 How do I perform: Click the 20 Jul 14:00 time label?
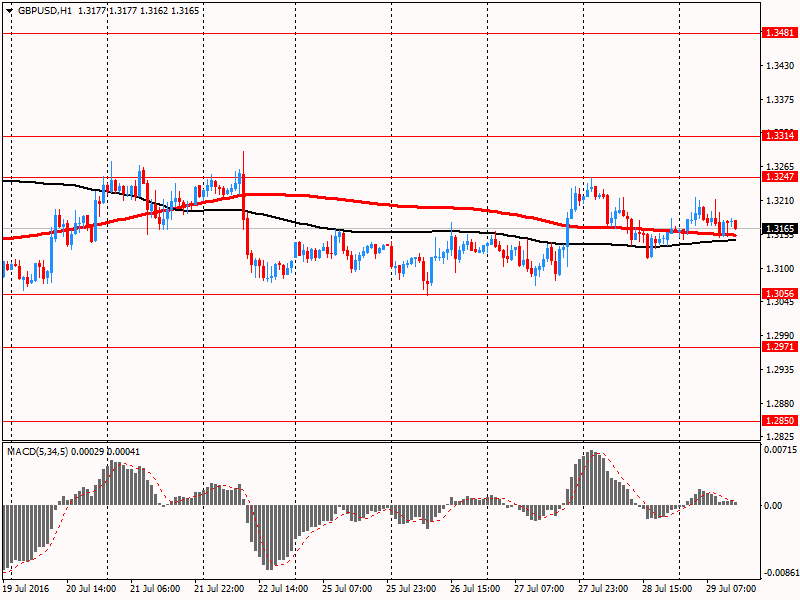click(x=91, y=588)
